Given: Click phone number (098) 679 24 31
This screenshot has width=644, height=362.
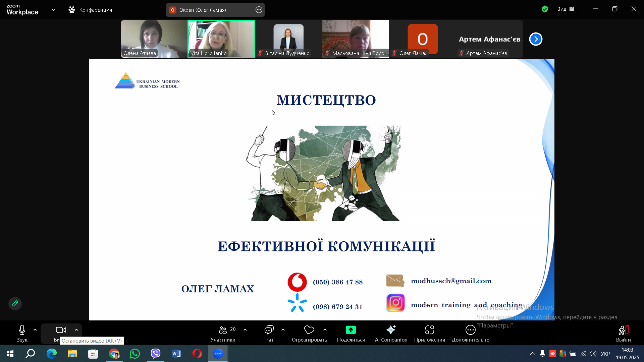Looking at the screenshot, I should tap(338, 307).
